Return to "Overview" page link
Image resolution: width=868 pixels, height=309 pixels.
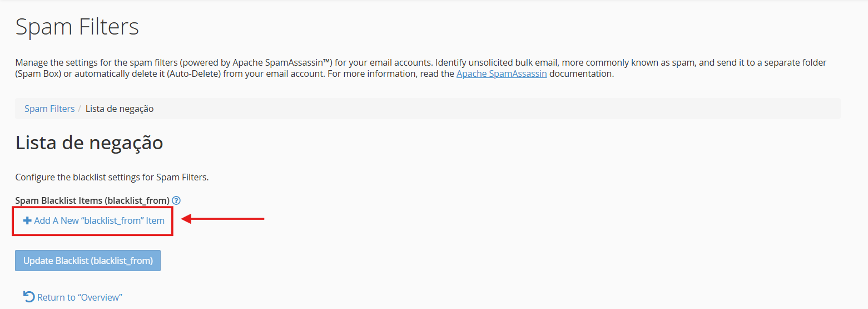point(80,297)
